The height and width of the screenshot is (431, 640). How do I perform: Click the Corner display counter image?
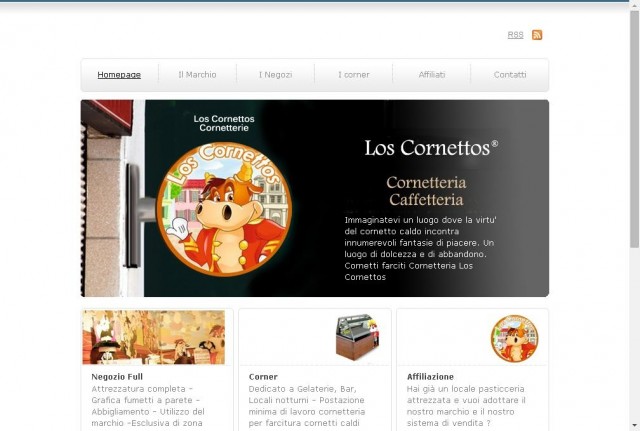(x=358, y=337)
